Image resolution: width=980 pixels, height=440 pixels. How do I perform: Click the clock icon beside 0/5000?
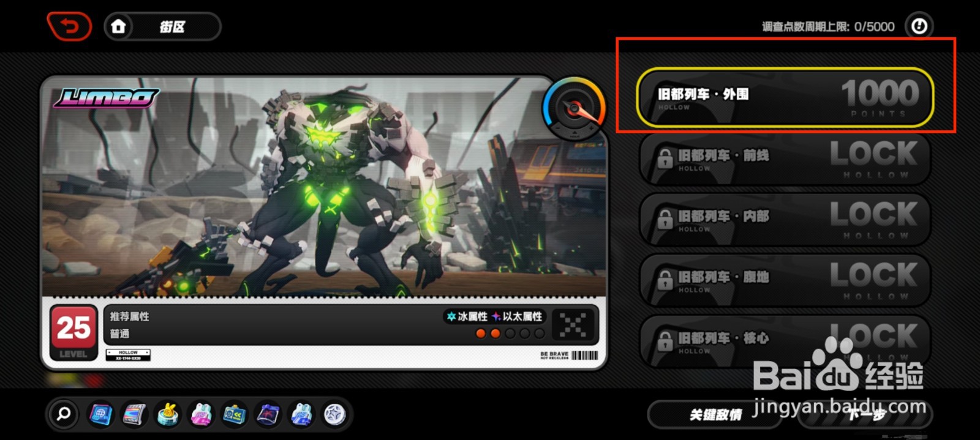click(x=919, y=26)
